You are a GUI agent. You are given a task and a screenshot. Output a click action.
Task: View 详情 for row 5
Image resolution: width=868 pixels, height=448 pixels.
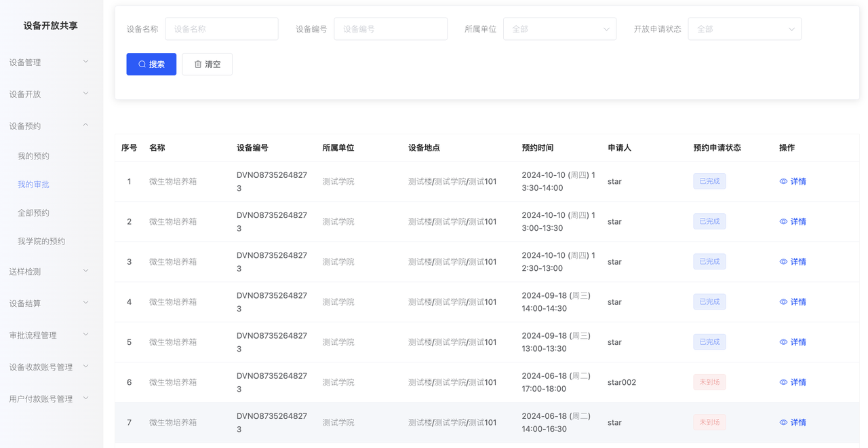(x=793, y=341)
